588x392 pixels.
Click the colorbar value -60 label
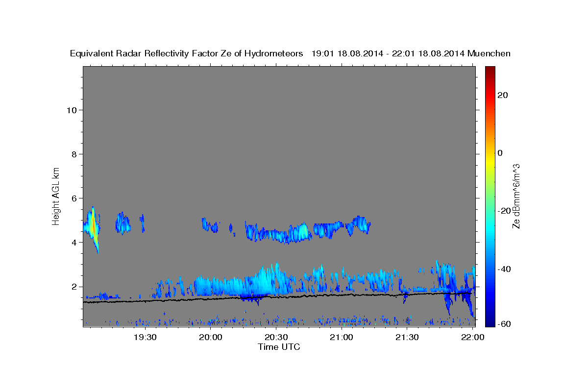(x=503, y=323)
